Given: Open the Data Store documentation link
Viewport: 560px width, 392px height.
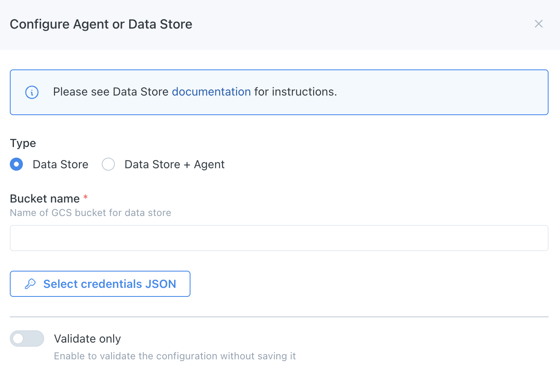Looking at the screenshot, I should 211,92.
